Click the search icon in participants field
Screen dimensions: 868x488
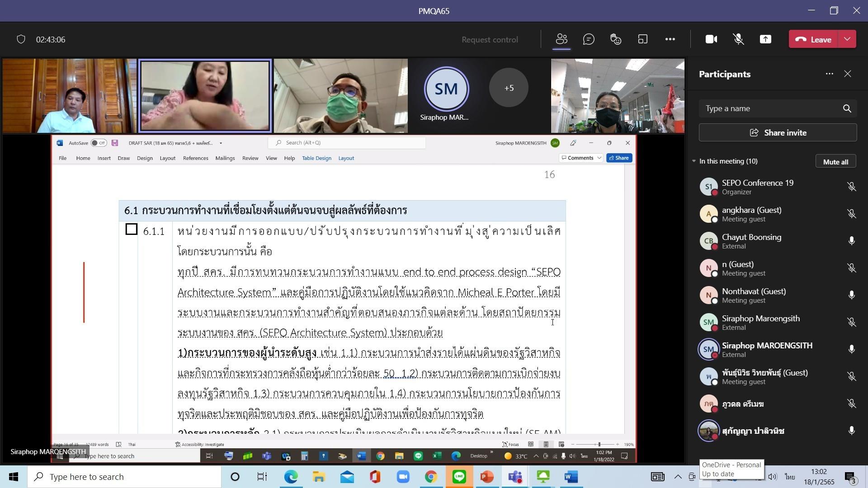coord(847,108)
